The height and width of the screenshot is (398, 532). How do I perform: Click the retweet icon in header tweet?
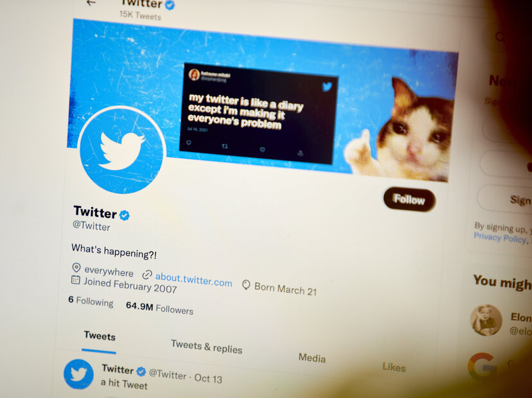pyautogui.click(x=225, y=146)
